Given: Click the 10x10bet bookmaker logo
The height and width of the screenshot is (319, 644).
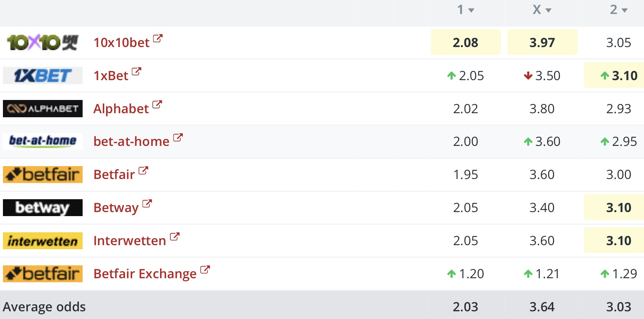Looking at the screenshot, I should [43, 43].
